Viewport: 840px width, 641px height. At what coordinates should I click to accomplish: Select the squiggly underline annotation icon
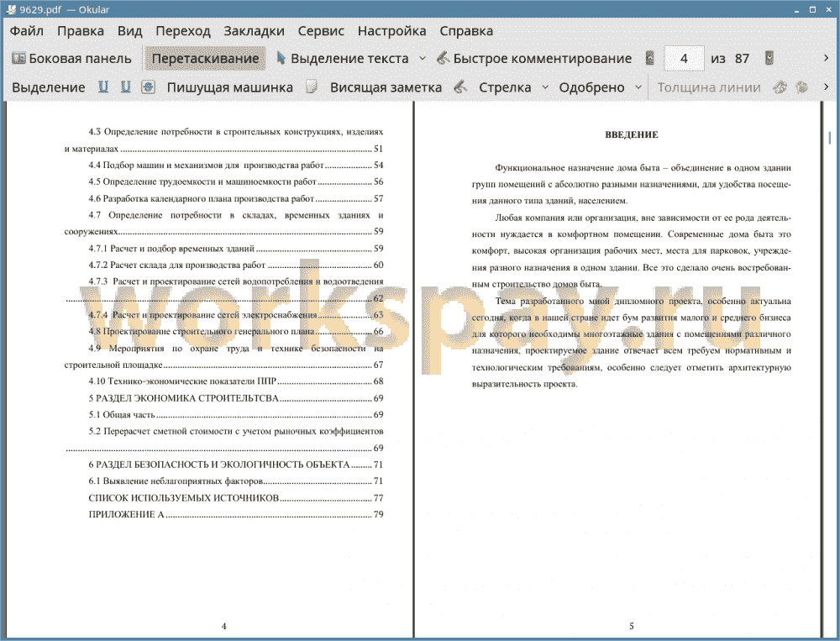click(x=126, y=87)
